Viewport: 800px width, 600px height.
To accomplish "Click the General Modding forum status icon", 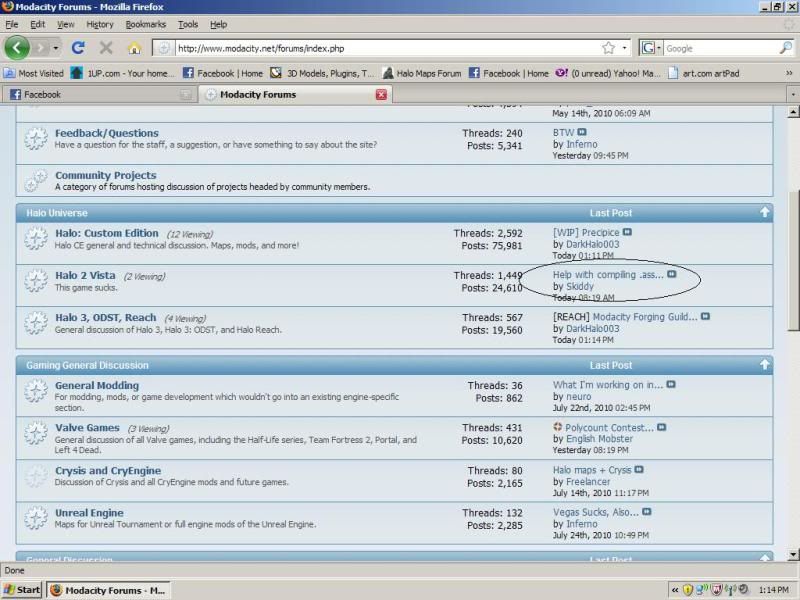I will point(36,391).
